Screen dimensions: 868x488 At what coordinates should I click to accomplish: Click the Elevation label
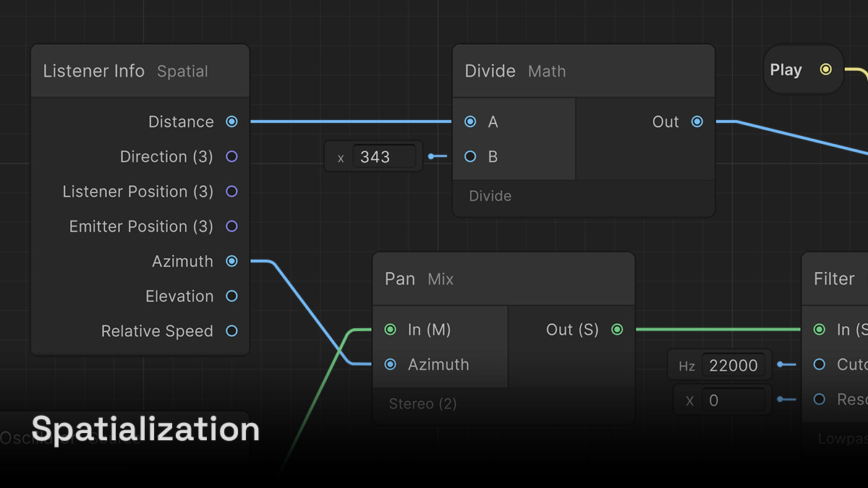coord(179,296)
